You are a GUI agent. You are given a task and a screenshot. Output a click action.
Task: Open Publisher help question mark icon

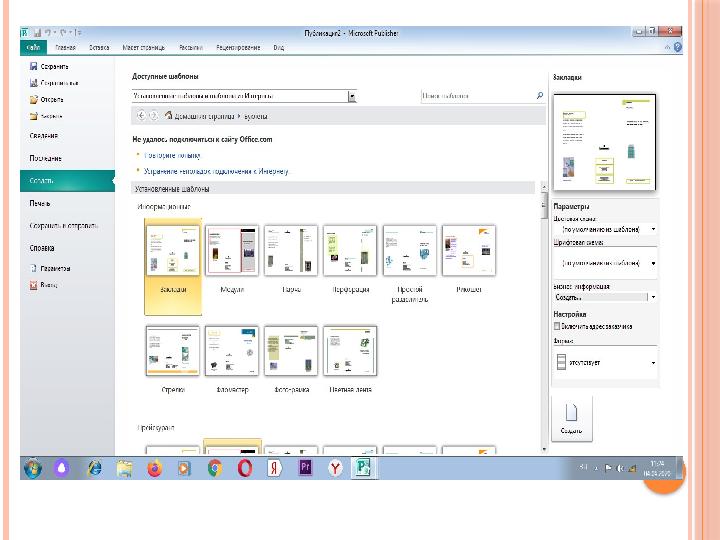point(678,47)
